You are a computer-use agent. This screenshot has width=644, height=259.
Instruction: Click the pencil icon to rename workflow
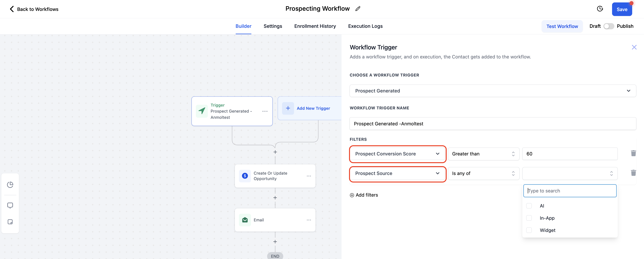[358, 9]
